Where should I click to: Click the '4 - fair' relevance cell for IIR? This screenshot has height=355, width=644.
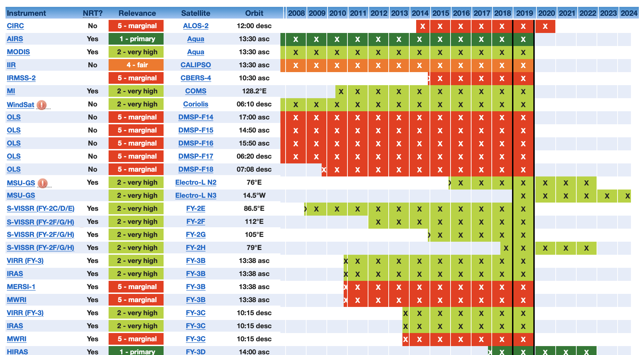136,65
